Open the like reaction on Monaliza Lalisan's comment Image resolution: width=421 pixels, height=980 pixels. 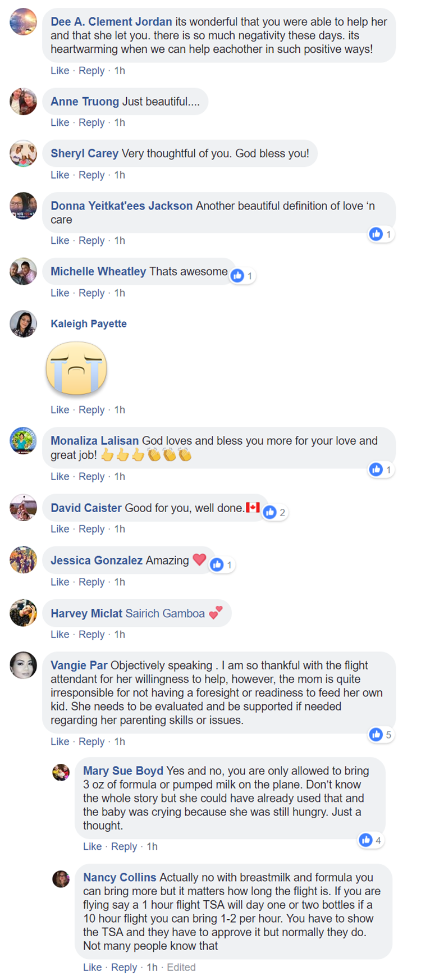381,469
